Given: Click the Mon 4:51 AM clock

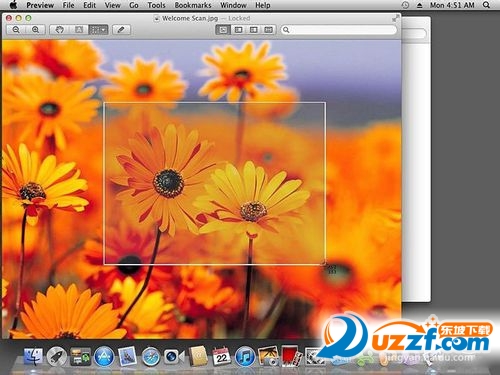Looking at the screenshot, I should tap(452, 5).
